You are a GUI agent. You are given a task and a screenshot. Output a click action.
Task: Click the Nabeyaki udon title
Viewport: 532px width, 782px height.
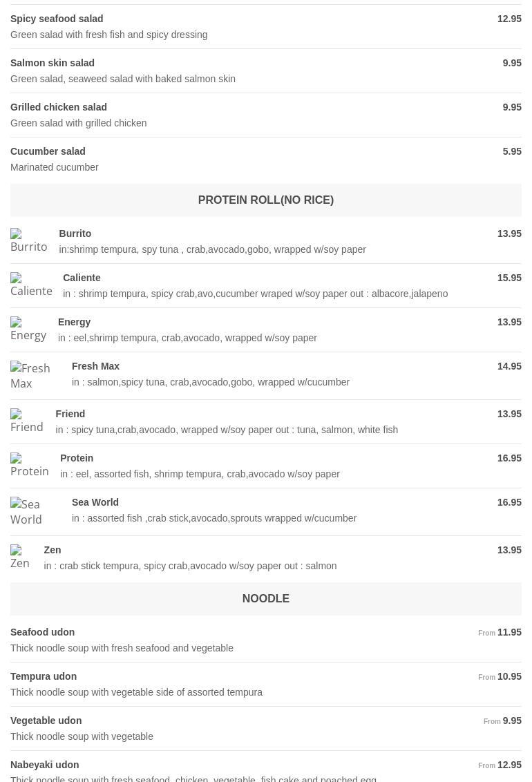[44, 765]
